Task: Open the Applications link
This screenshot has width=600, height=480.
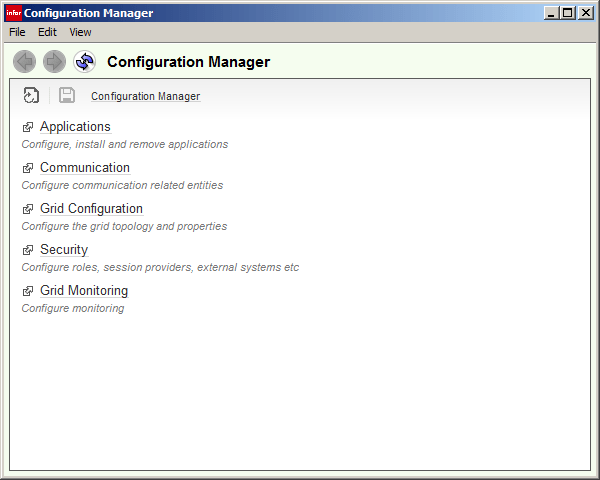Action: 75,127
